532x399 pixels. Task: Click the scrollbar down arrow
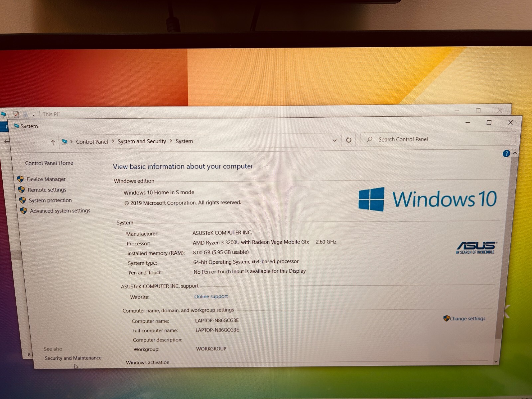[496, 361]
